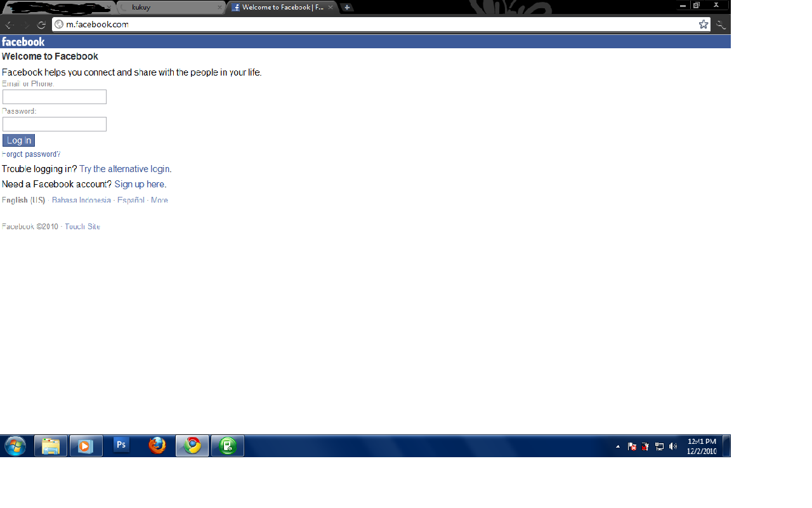This screenshot has height=508, width=812.
Task: Switch language to Bahasa Indonesia
Action: pos(81,200)
